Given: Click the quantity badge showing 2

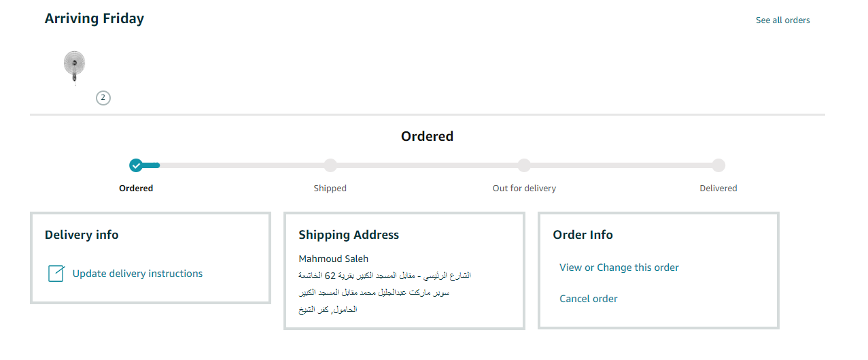Looking at the screenshot, I should [x=103, y=98].
